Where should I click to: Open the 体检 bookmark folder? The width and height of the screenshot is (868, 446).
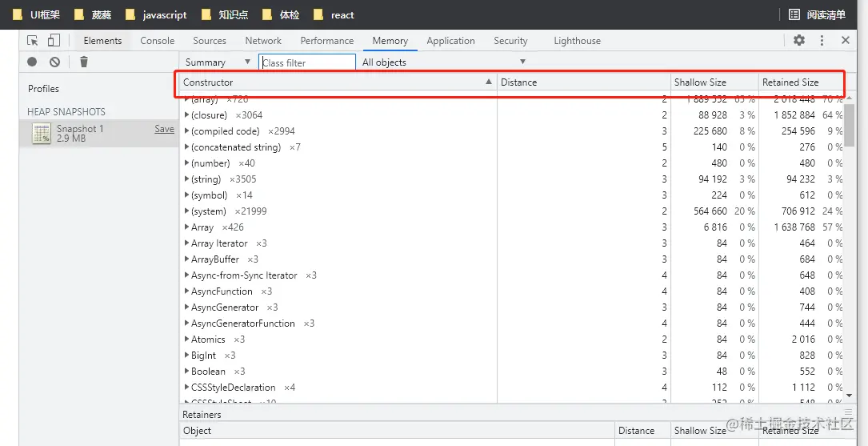pyautogui.click(x=281, y=15)
